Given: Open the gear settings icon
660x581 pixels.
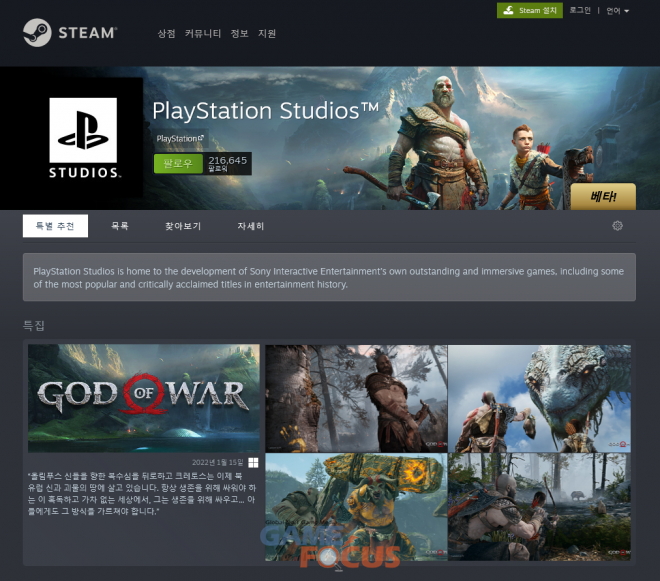Looking at the screenshot, I should tap(617, 226).
